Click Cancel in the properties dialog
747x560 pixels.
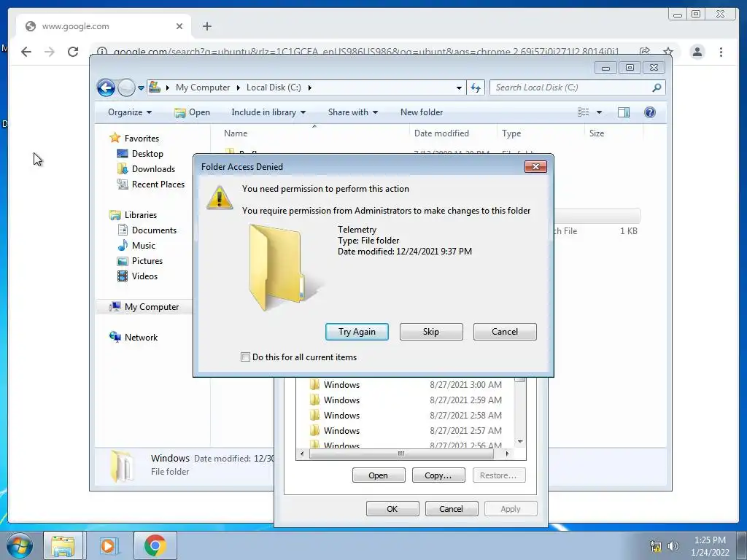pos(451,508)
